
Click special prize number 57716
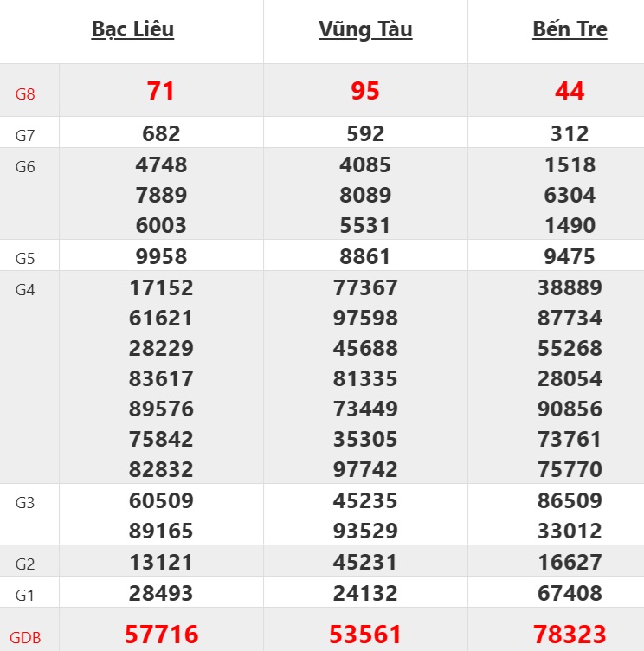[161, 635]
